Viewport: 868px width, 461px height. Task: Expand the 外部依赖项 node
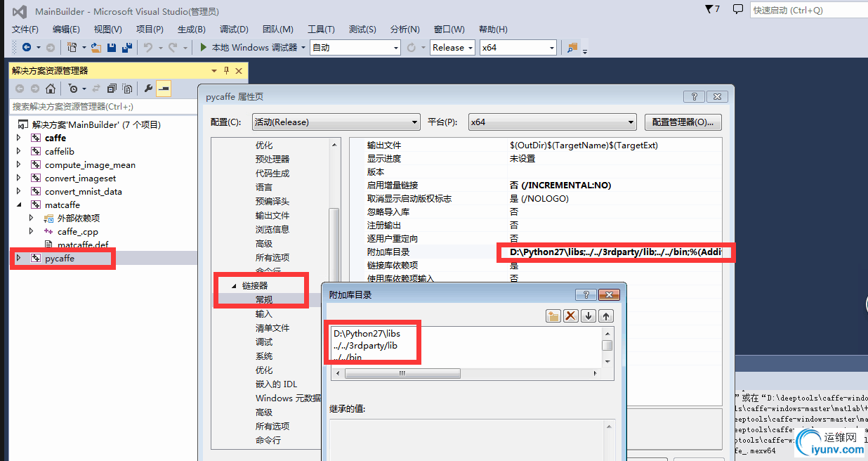click(x=32, y=218)
